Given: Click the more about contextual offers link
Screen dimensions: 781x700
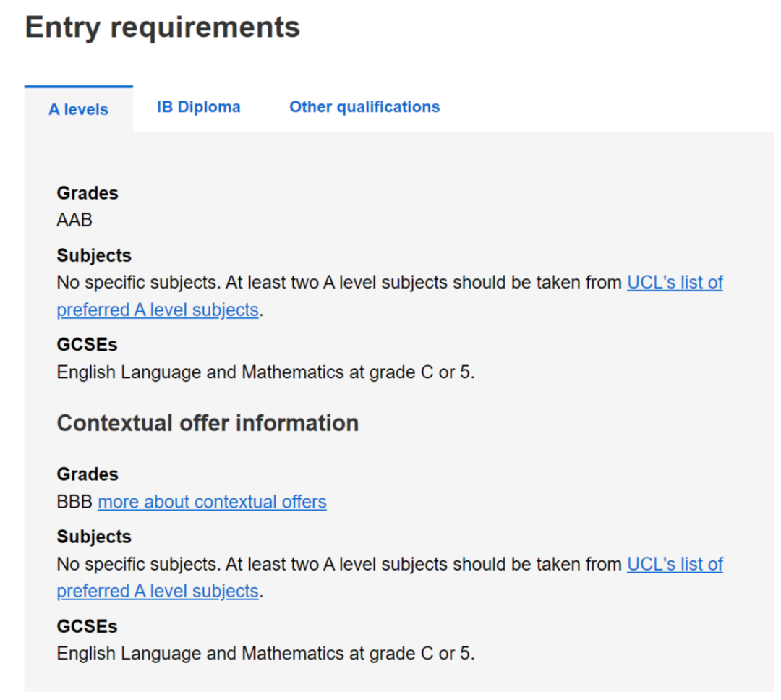Looking at the screenshot, I should click(212, 502).
